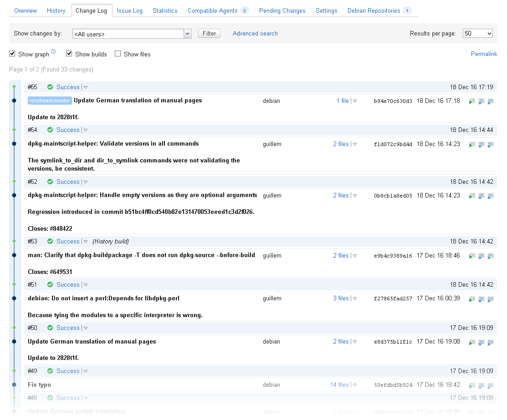Screen dimensions: 507x420
Task: Uncheck the Show graph checkbox
Action: point(12,54)
